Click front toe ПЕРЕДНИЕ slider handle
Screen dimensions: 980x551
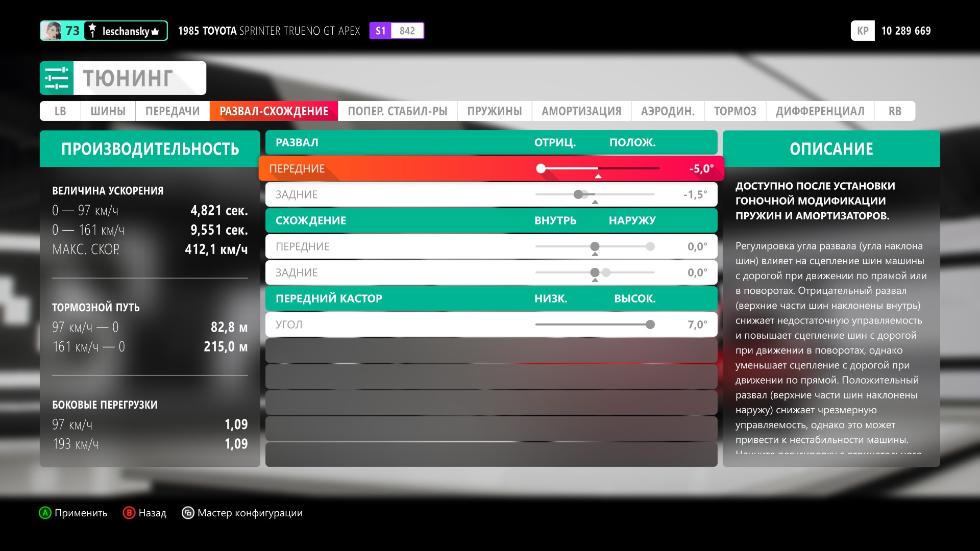coord(595,246)
